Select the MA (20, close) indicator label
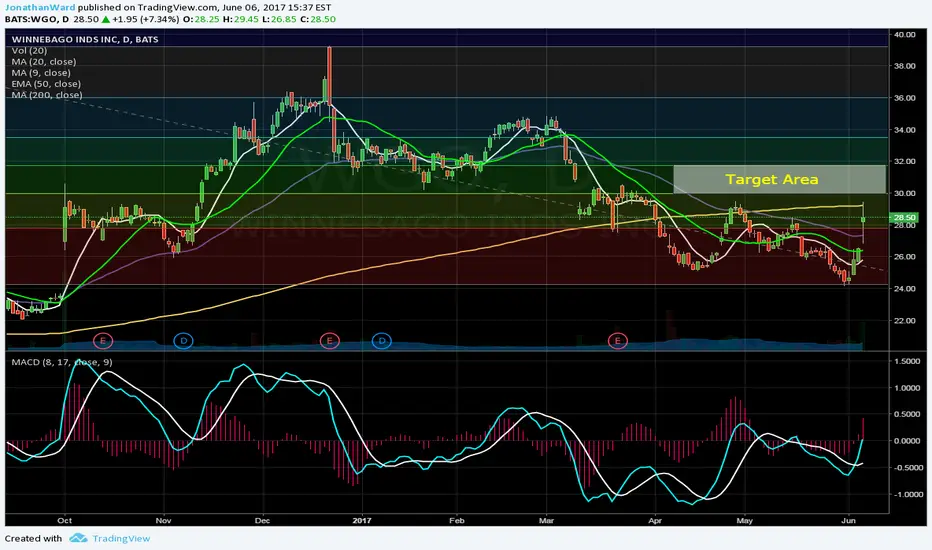This screenshot has height=550, width=932. tap(43, 62)
